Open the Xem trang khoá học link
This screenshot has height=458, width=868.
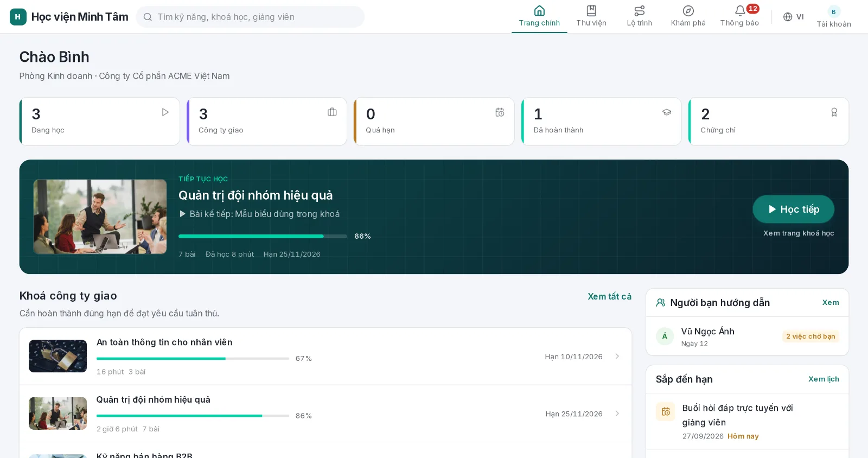click(799, 233)
